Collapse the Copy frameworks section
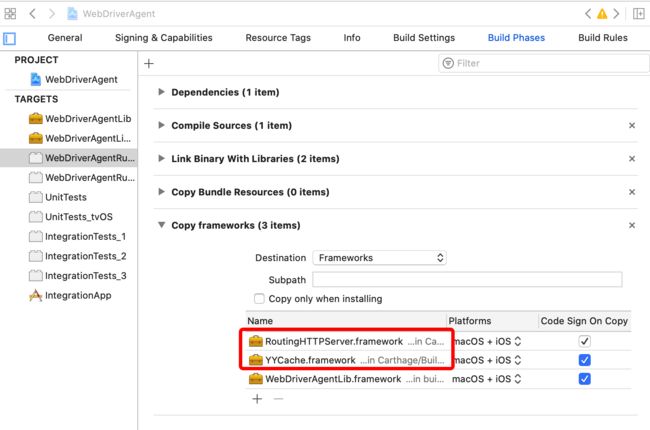This screenshot has height=430, width=650. (161, 225)
